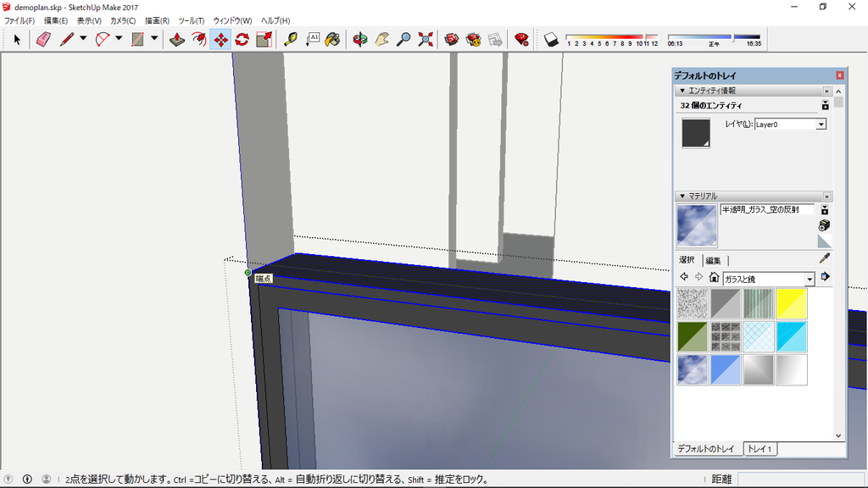
Task: Select the Paint Bucket tool
Action: 332,40
